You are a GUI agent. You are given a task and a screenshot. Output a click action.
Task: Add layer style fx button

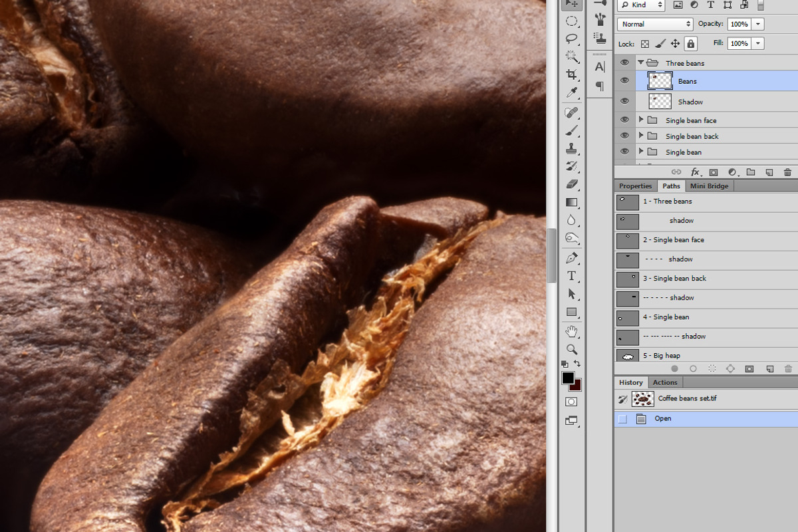(695, 172)
